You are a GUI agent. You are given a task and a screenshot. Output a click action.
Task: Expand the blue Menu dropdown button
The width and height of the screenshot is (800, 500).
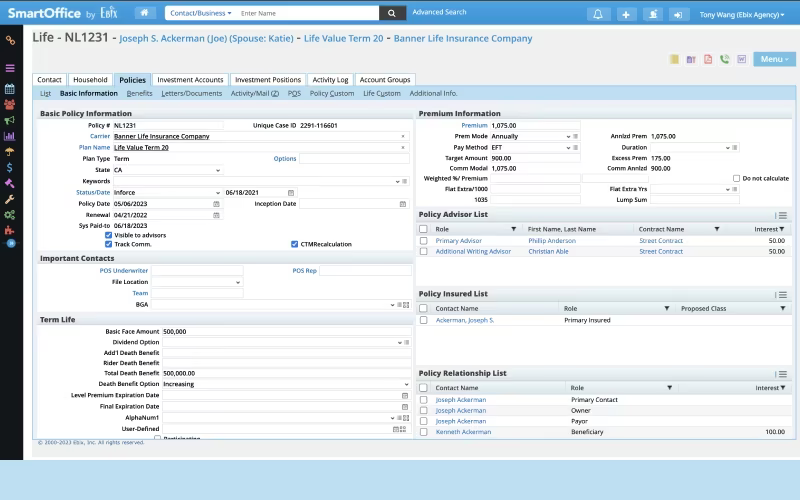774,59
